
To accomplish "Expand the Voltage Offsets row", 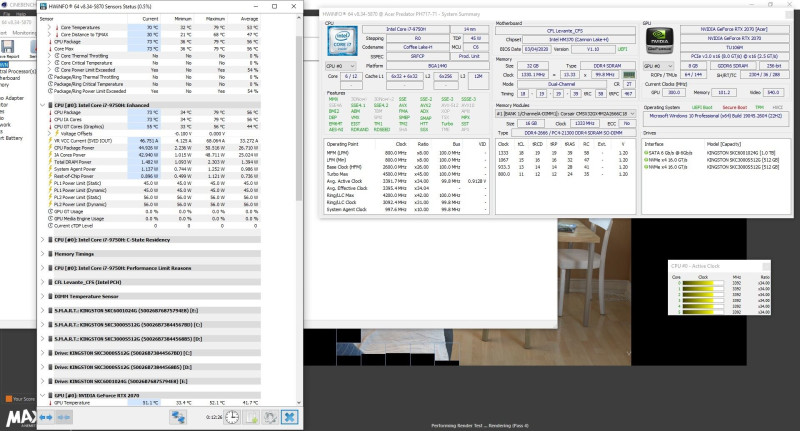I will (49, 134).
